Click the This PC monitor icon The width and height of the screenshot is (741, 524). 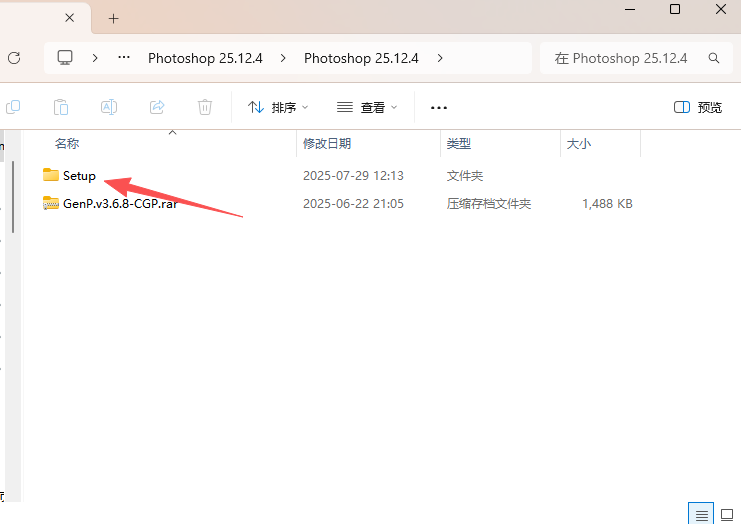pos(66,58)
